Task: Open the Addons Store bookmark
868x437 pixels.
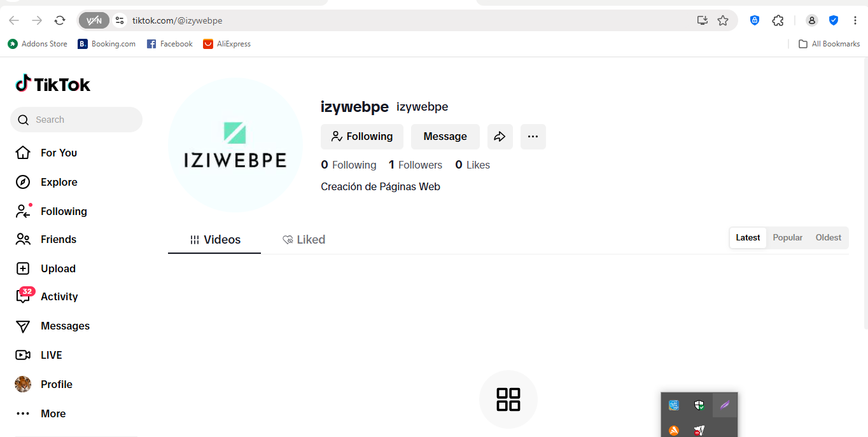Action: pos(38,44)
